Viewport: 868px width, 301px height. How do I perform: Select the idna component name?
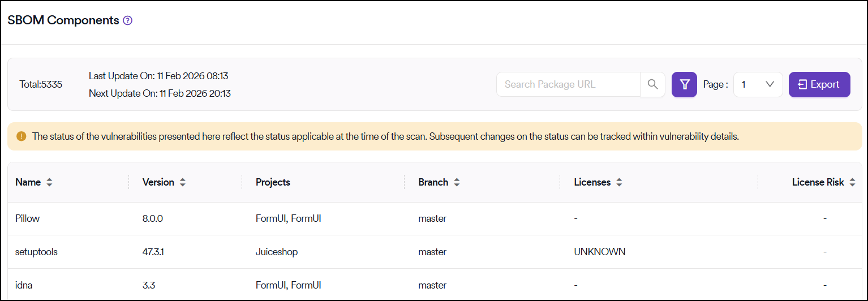pyautogui.click(x=24, y=285)
